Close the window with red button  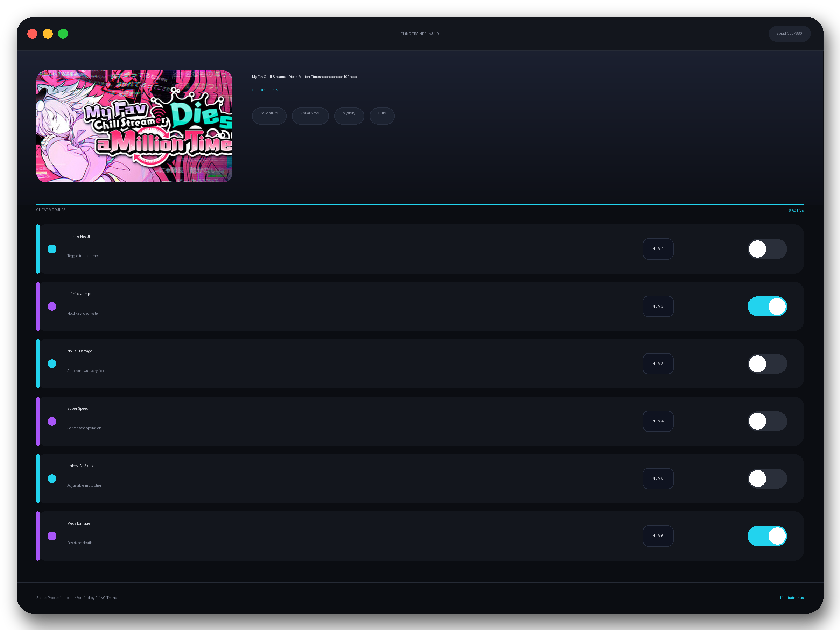pyautogui.click(x=32, y=34)
